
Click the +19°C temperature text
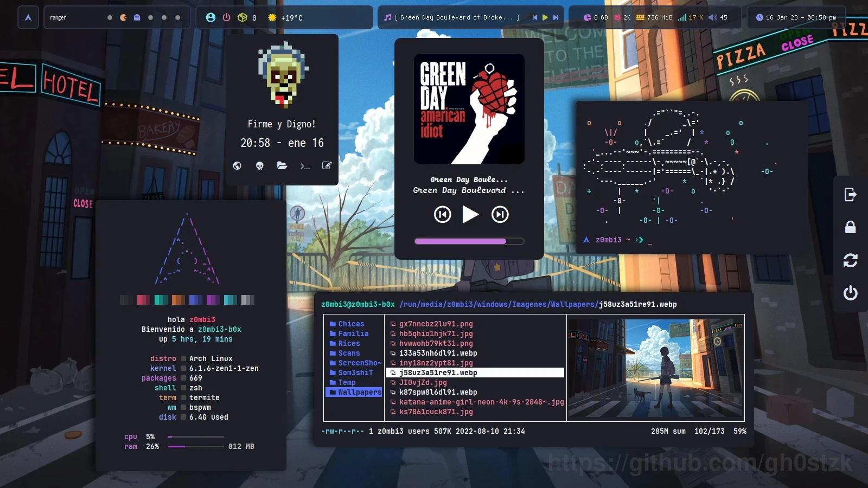click(292, 18)
